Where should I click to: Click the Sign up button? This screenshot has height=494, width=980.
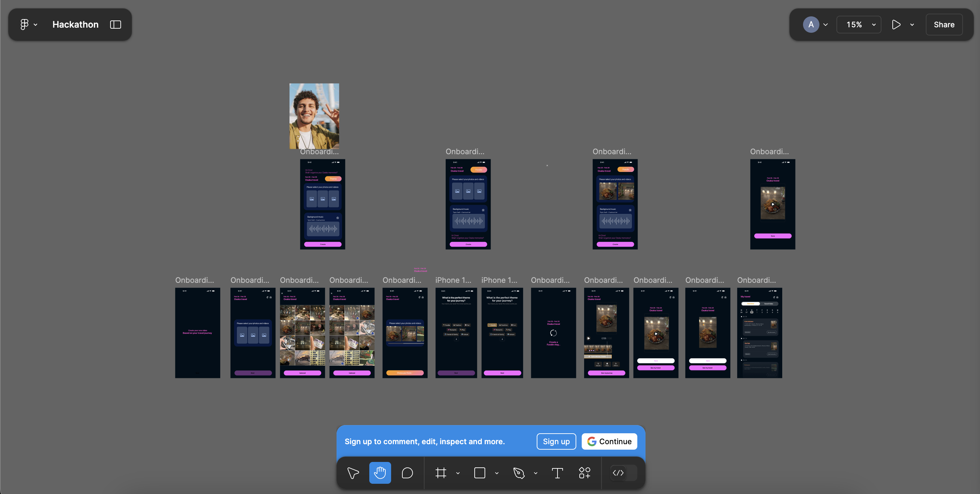[x=556, y=441]
